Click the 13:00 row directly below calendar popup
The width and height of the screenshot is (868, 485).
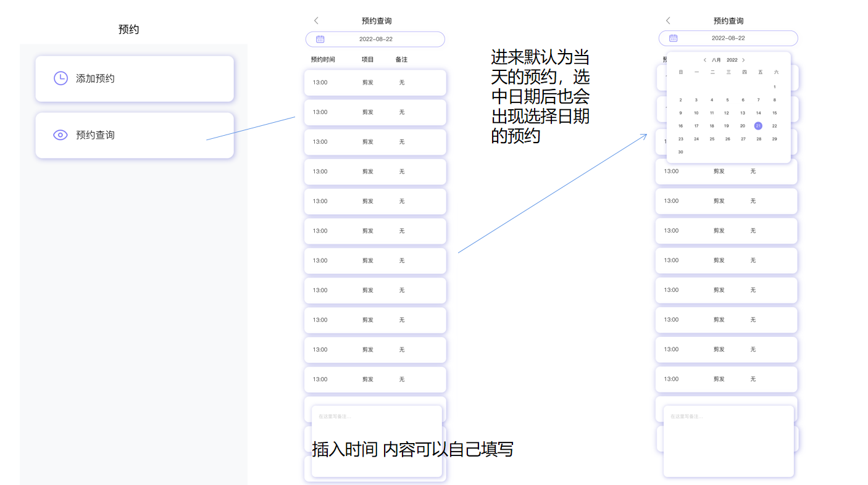pyautogui.click(x=726, y=172)
